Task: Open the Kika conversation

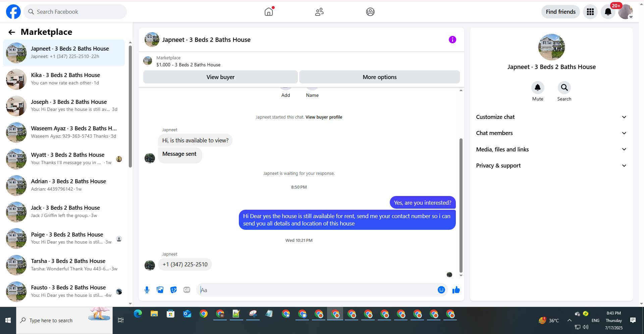Action: point(64,79)
